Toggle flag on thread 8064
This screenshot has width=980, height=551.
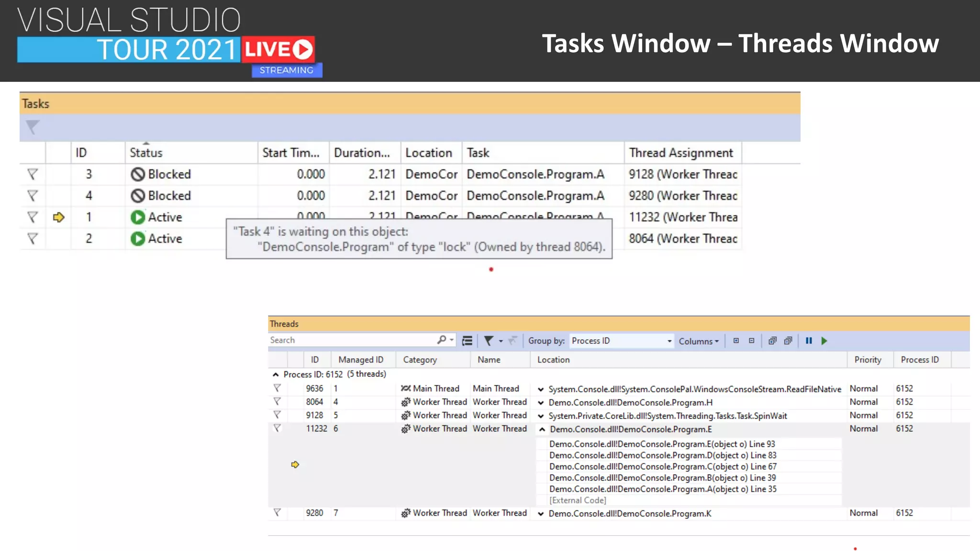click(277, 401)
